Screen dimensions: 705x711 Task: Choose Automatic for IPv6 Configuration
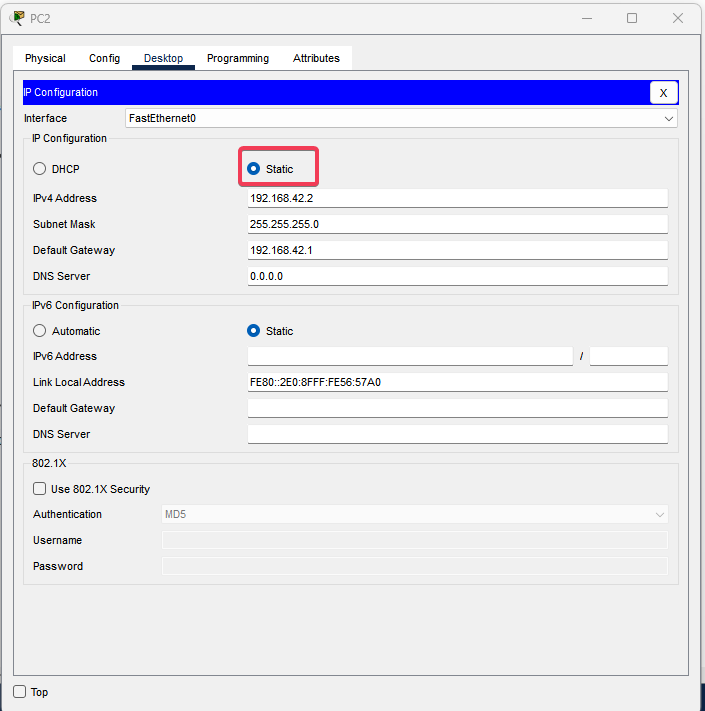(40, 331)
